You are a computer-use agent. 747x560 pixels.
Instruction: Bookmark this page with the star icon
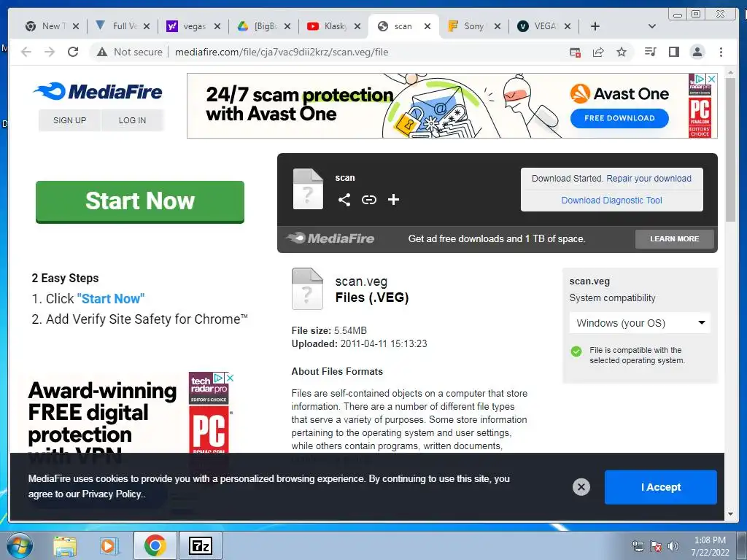[x=622, y=52]
